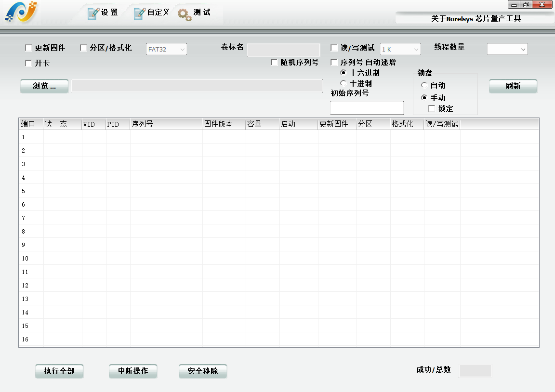Click the 容量 column header
Viewport: 555px width, 392px height.
click(263, 124)
